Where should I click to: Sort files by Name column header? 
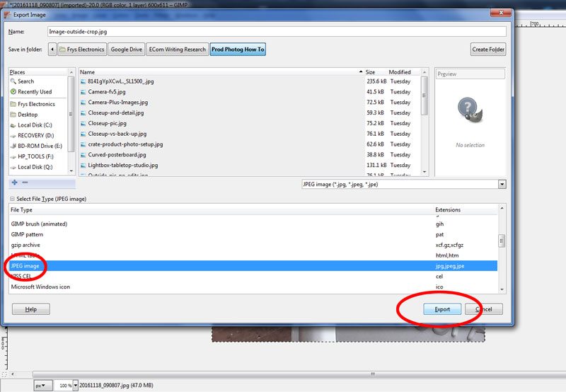coord(221,72)
